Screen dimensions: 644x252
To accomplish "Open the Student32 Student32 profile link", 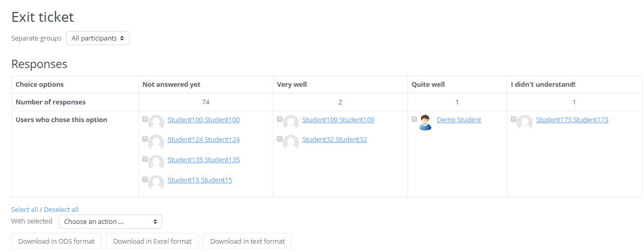I will pos(334,139).
